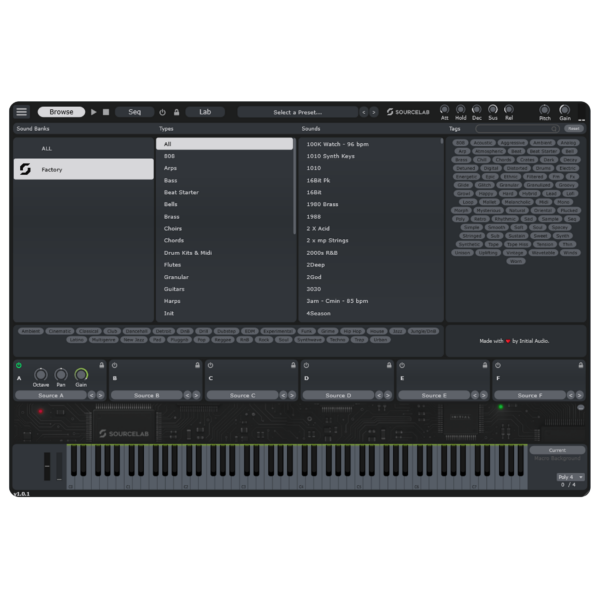Select previous sample for Source A
This screenshot has width=600, height=600.
(91, 395)
